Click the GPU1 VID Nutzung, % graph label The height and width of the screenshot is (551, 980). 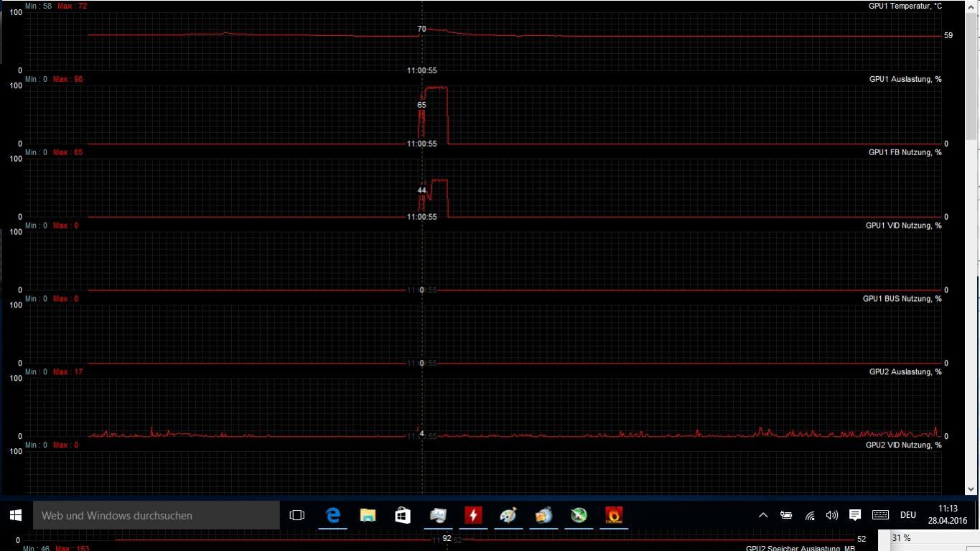pyautogui.click(x=903, y=226)
